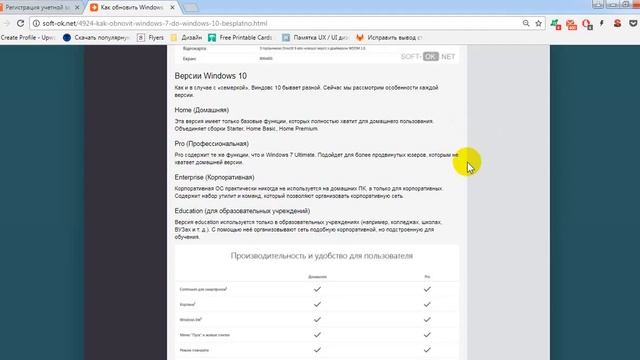
Task: Open the Free Printable Cards bookmark
Action: [240, 38]
